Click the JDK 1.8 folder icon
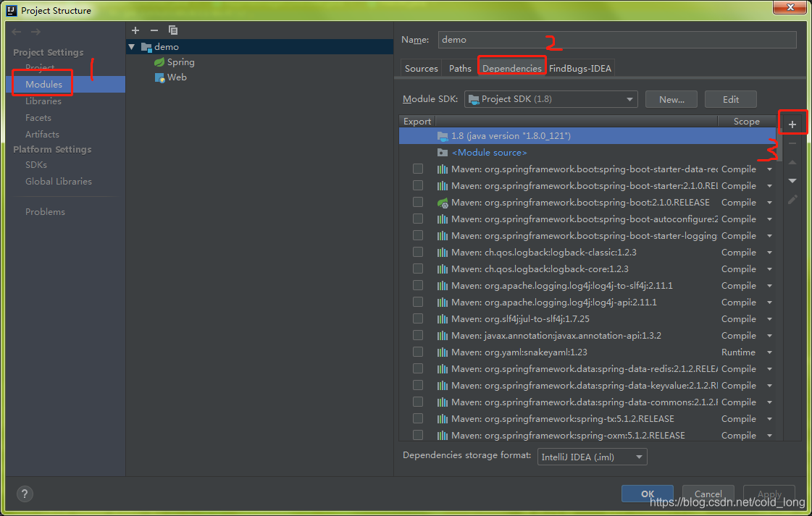The height and width of the screenshot is (516, 812). click(x=443, y=136)
